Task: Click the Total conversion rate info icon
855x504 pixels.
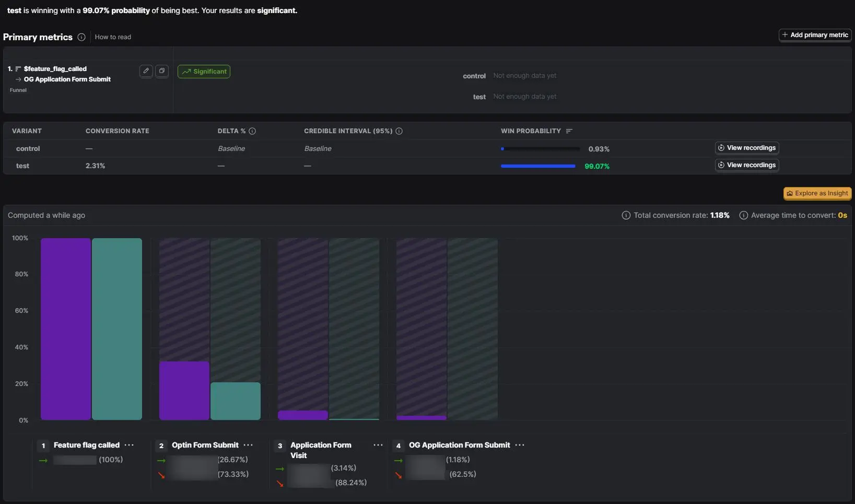Action: click(626, 215)
